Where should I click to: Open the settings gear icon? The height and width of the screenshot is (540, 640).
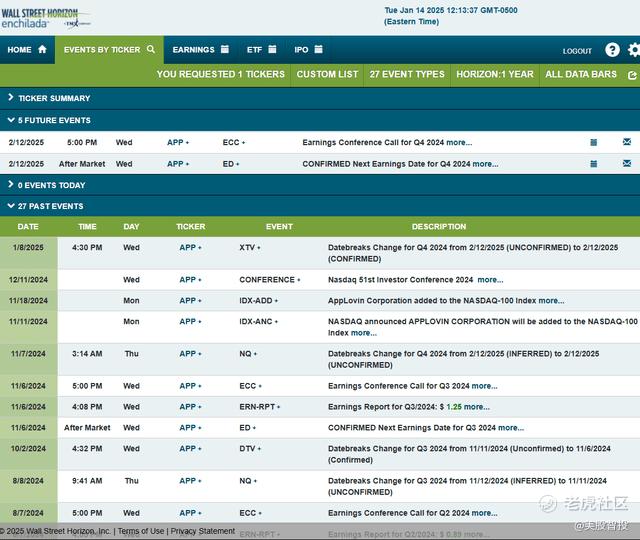click(x=634, y=50)
